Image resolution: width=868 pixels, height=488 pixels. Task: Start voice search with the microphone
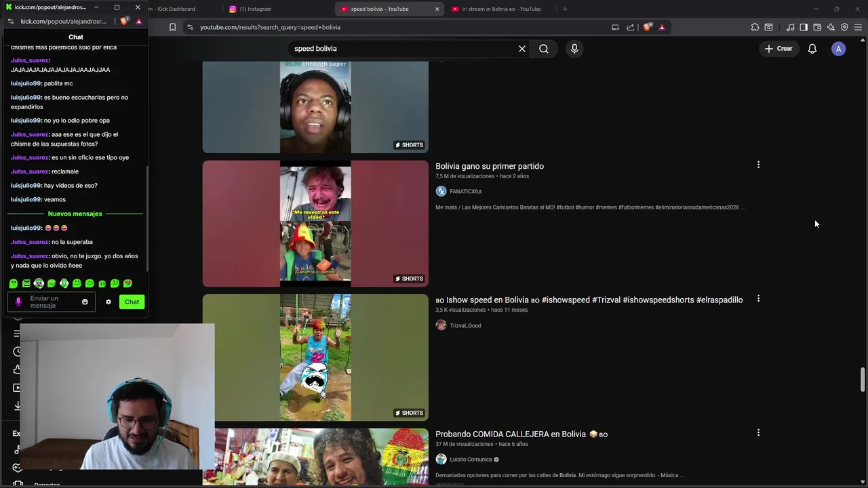pyautogui.click(x=574, y=49)
